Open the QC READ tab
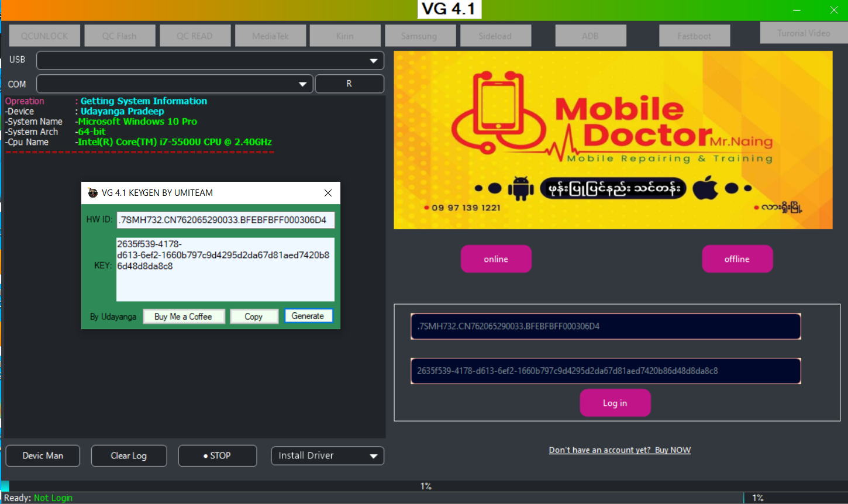Image resolution: width=848 pixels, height=504 pixels. click(195, 36)
